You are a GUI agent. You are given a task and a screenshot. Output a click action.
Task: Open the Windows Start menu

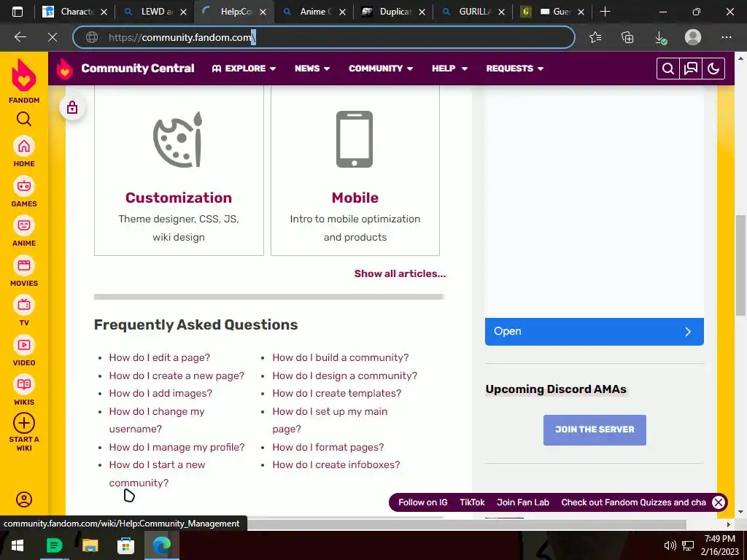click(x=18, y=545)
